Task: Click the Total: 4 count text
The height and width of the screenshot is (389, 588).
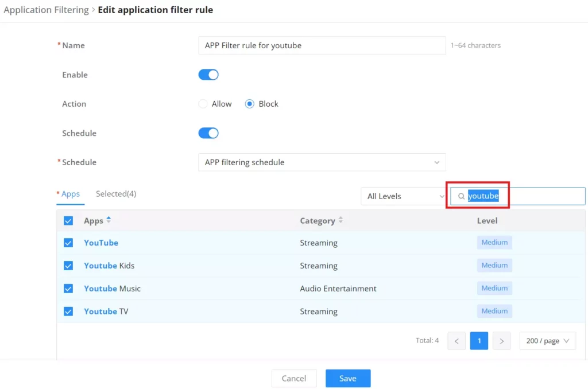Action: [427, 340]
